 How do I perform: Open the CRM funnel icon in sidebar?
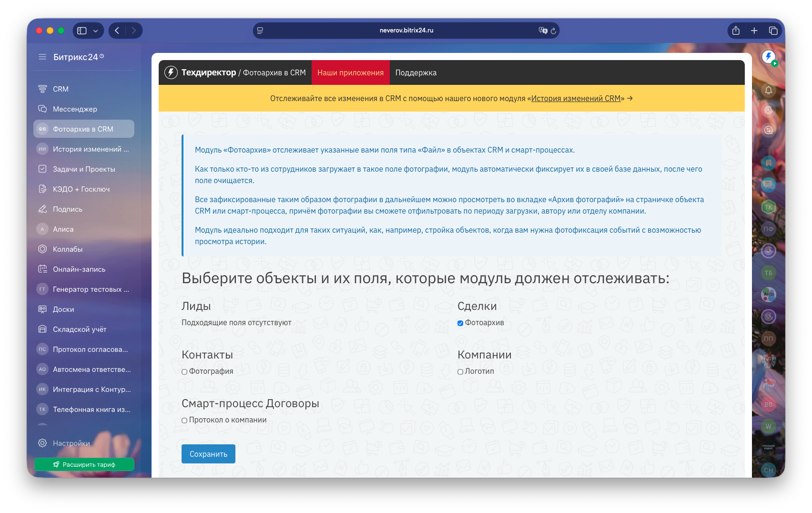tap(42, 89)
